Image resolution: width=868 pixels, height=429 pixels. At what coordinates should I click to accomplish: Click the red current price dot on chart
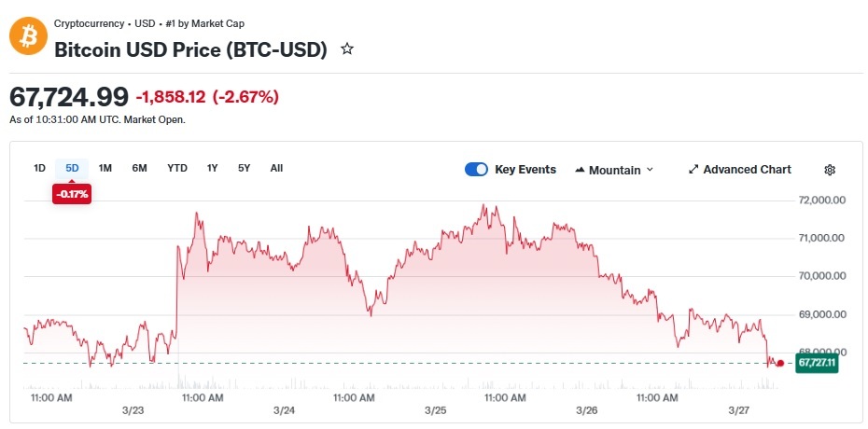pyautogui.click(x=780, y=363)
